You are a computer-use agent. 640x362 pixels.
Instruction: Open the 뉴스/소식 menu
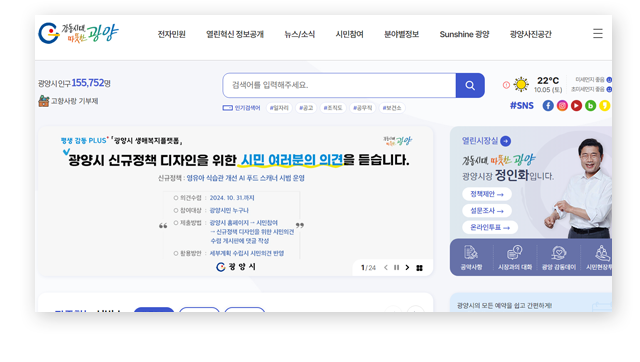pos(300,34)
